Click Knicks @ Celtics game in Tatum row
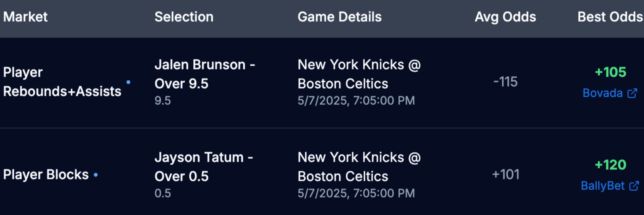644x215 pixels. 359,167
